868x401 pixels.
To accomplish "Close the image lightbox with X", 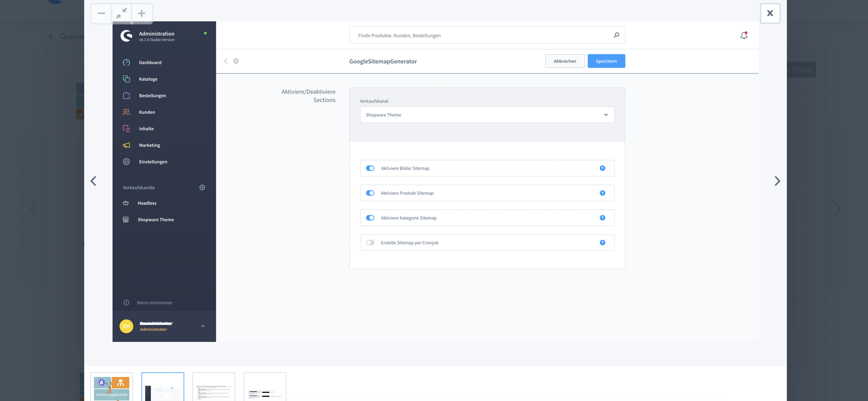I will [770, 13].
